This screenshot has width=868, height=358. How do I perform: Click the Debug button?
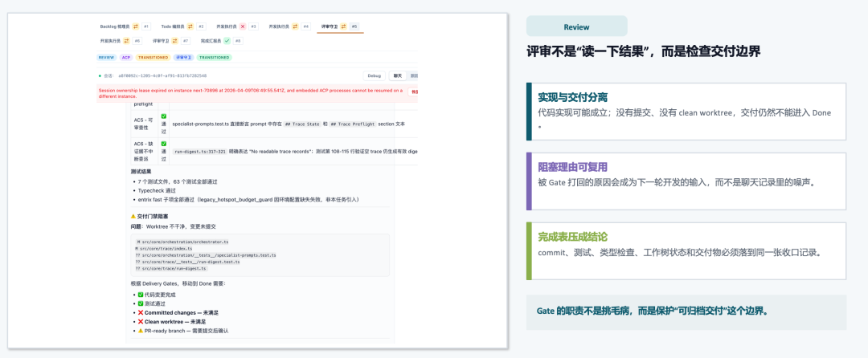(375, 75)
